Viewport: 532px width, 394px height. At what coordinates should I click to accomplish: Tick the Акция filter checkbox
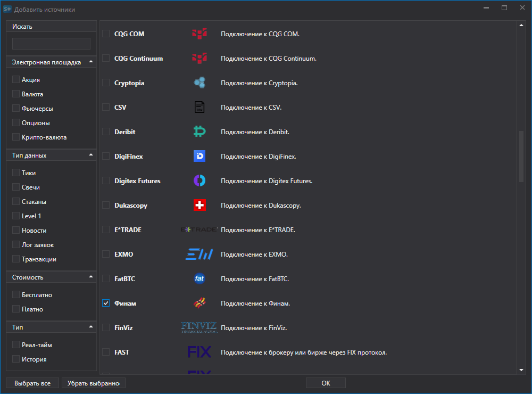point(16,79)
